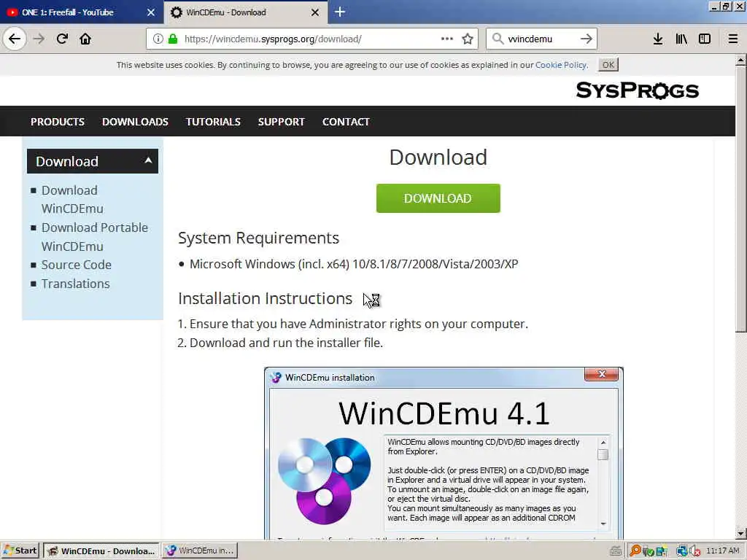
Task: Select the WinCDEmu - Download tab
Action: coord(246,12)
